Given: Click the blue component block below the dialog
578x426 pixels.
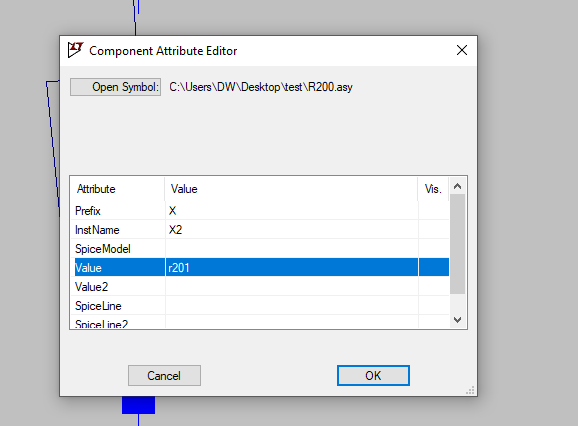Looking at the screenshot, I should [138, 405].
